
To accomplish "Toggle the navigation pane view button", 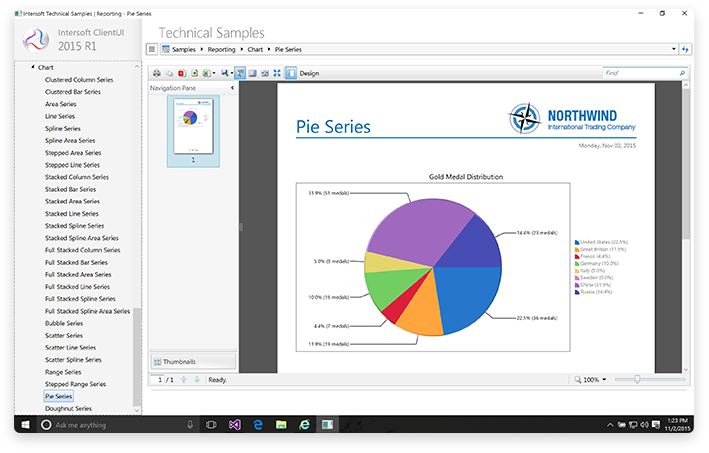I will 241,73.
